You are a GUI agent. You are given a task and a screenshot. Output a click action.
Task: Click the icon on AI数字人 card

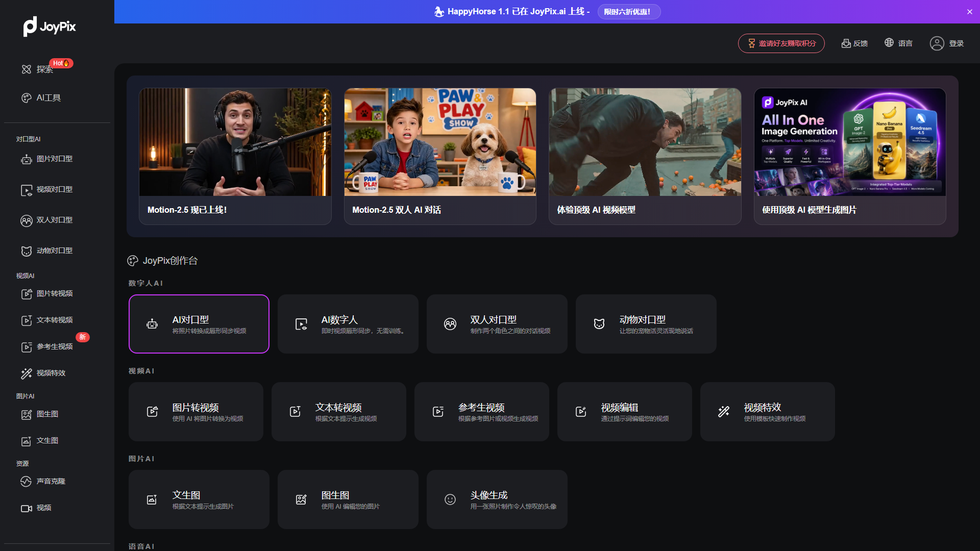pos(301,324)
